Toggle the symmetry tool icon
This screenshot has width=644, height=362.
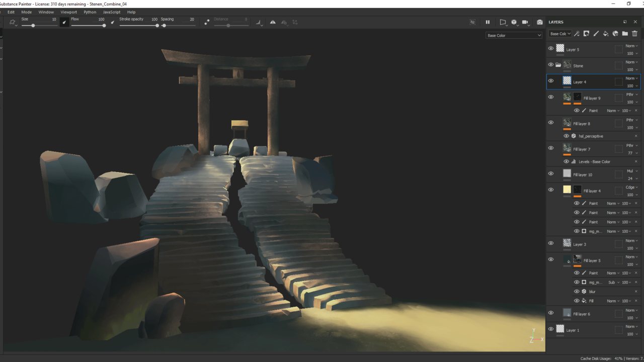pyautogui.click(x=273, y=22)
